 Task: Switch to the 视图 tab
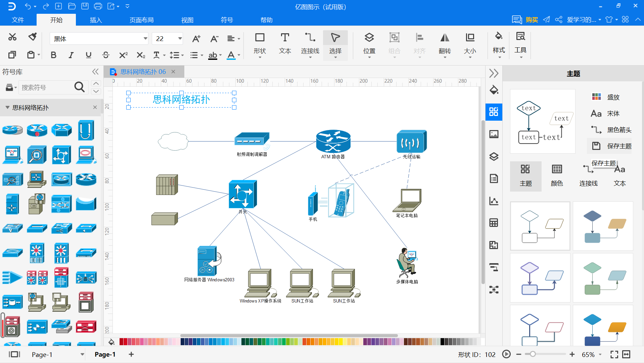point(187,20)
